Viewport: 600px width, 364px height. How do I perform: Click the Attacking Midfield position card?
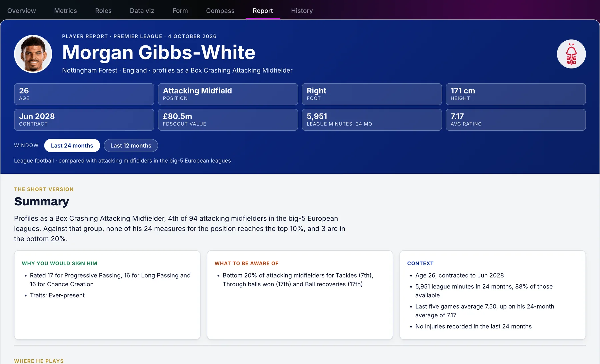point(228,94)
